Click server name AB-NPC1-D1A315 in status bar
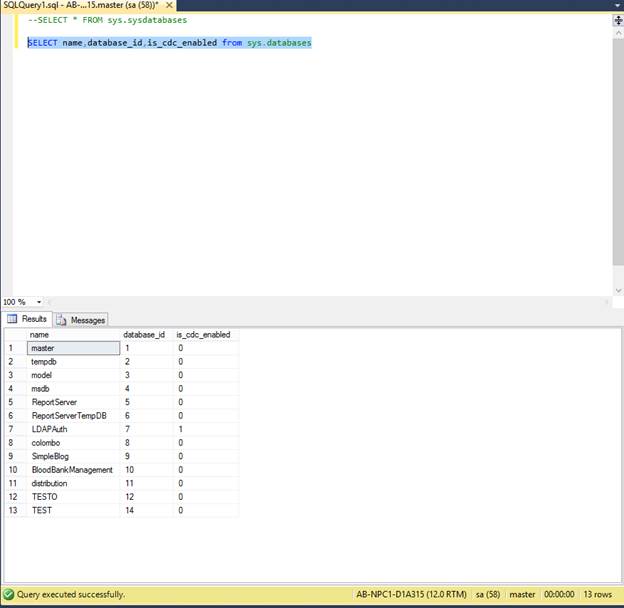 click(411, 594)
